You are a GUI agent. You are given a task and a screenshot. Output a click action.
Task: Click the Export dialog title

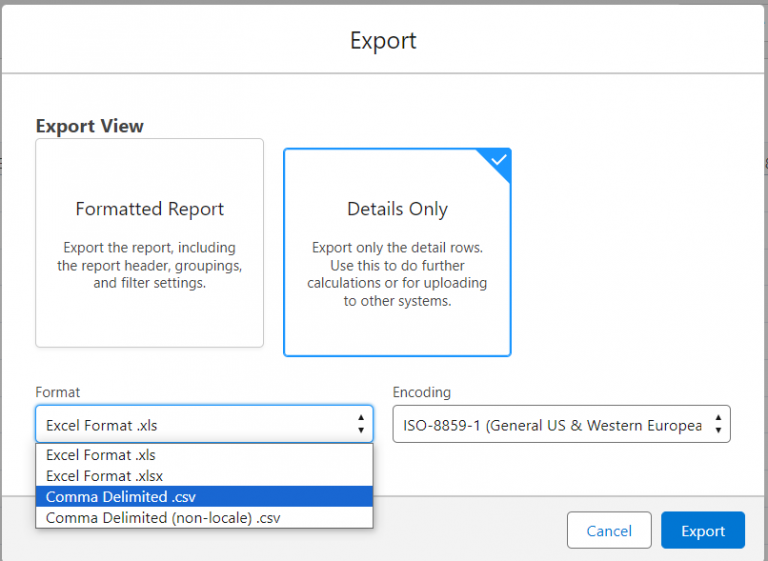click(383, 41)
